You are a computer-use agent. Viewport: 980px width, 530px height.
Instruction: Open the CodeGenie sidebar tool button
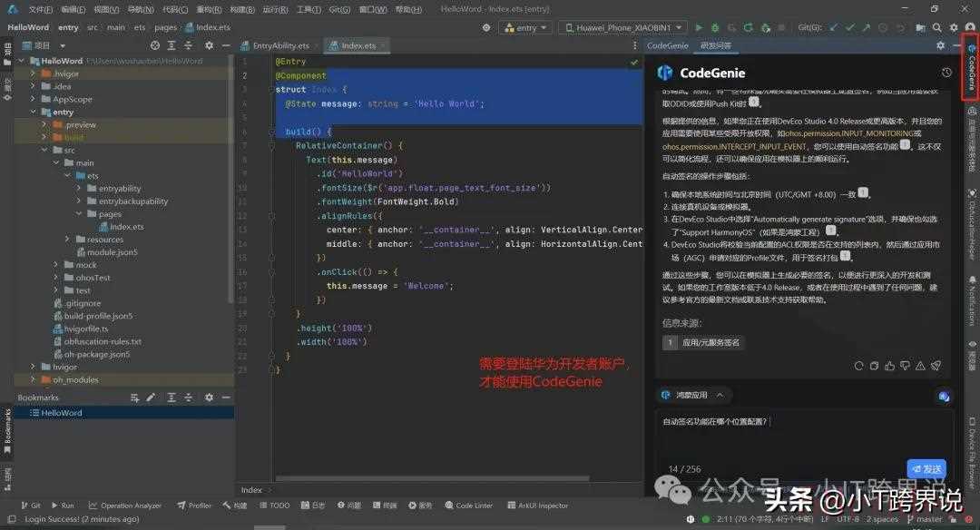tap(971, 67)
